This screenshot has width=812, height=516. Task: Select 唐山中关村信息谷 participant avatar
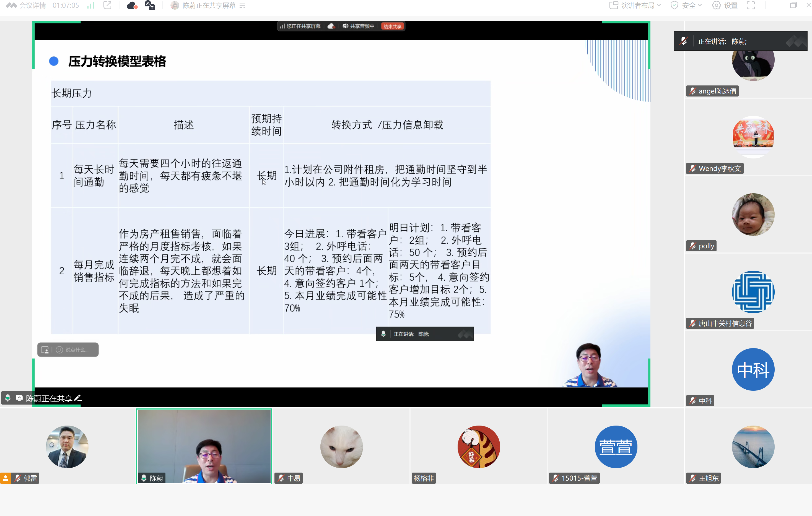tap(753, 292)
